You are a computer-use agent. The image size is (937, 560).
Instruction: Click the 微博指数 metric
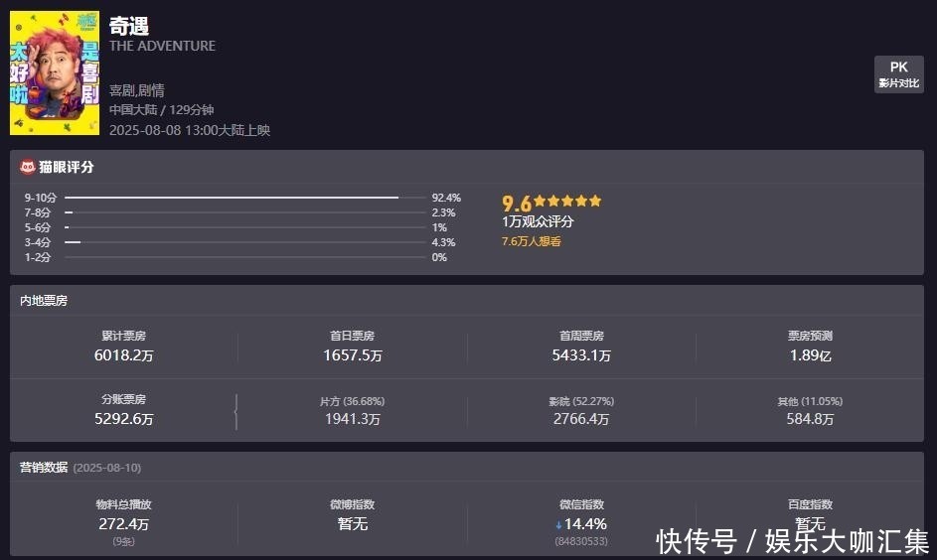[353, 514]
